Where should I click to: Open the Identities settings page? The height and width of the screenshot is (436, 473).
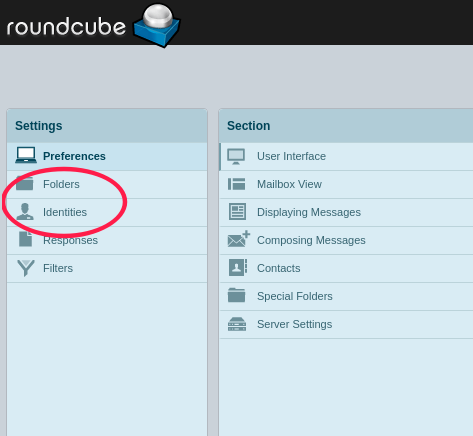[107, 212]
